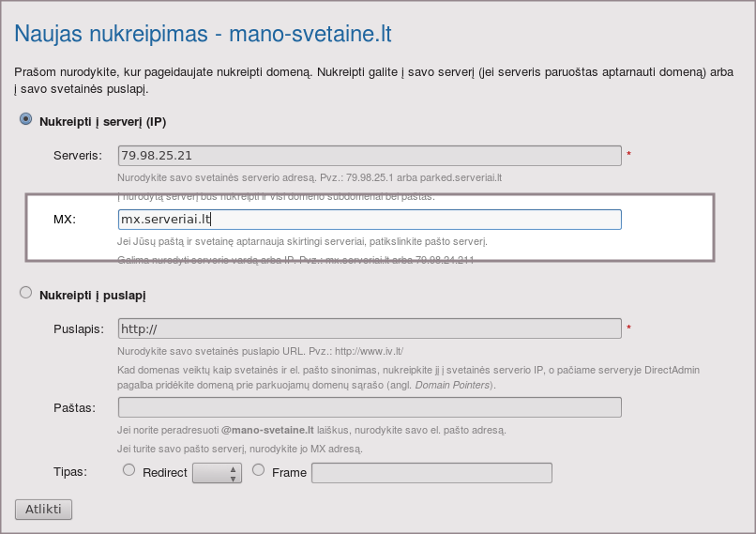The height and width of the screenshot is (534, 756).
Task: Choose the Redirect type radio option
Action: [129, 470]
